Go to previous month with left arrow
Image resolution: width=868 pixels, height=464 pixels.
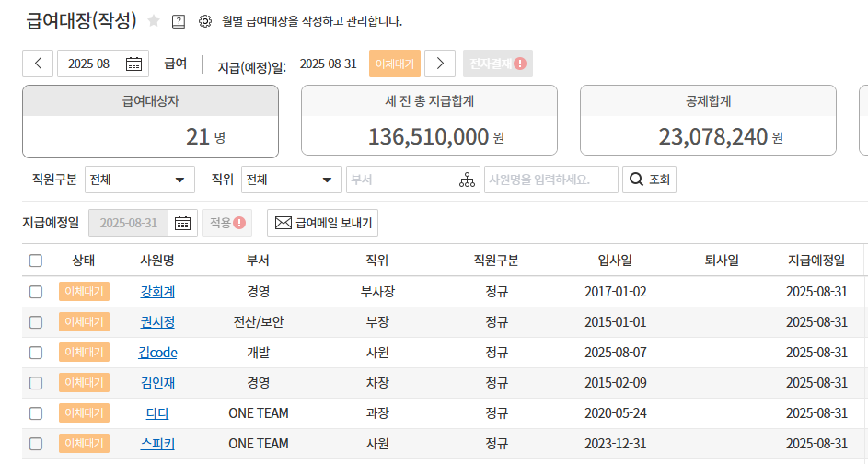point(38,64)
